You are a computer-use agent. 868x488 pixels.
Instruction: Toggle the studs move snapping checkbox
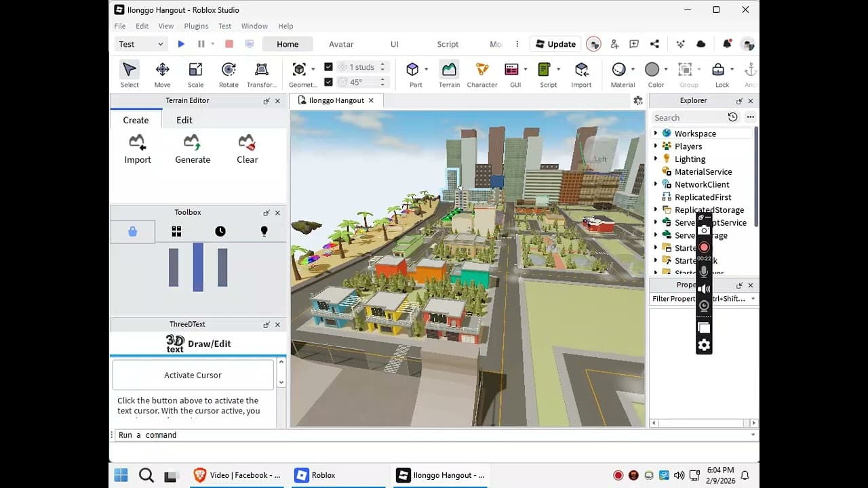(x=328, y=67)
